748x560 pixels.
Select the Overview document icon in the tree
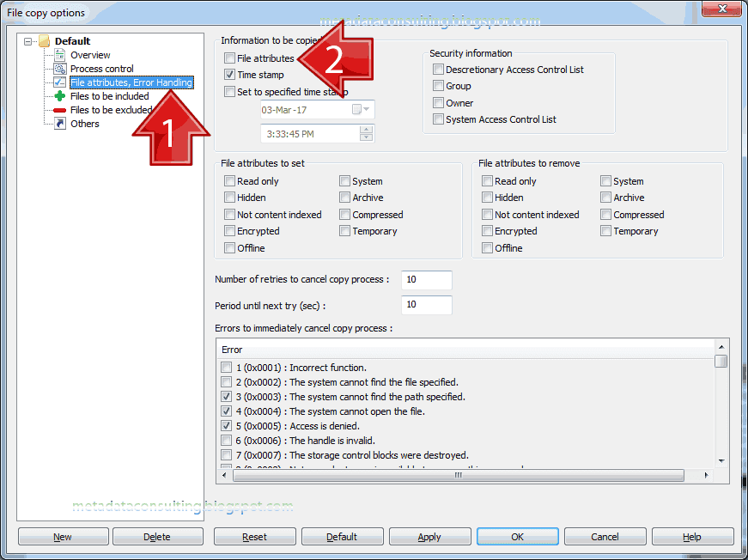(x=61, y=54)
